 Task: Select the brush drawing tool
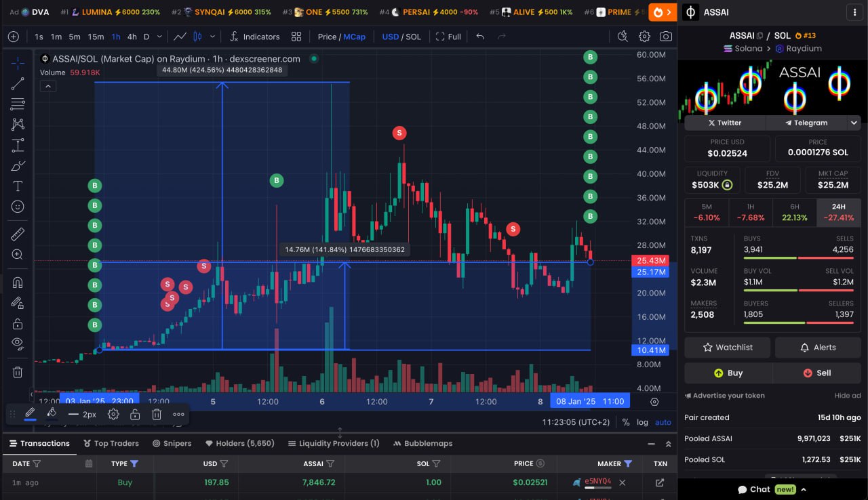[x=18, y=165]
